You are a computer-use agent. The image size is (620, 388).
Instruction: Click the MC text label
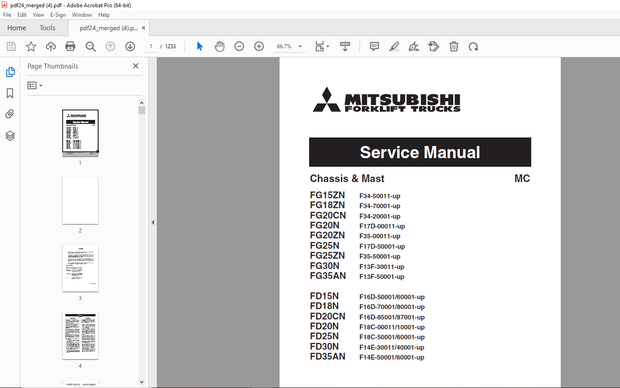tap(522, 179)
